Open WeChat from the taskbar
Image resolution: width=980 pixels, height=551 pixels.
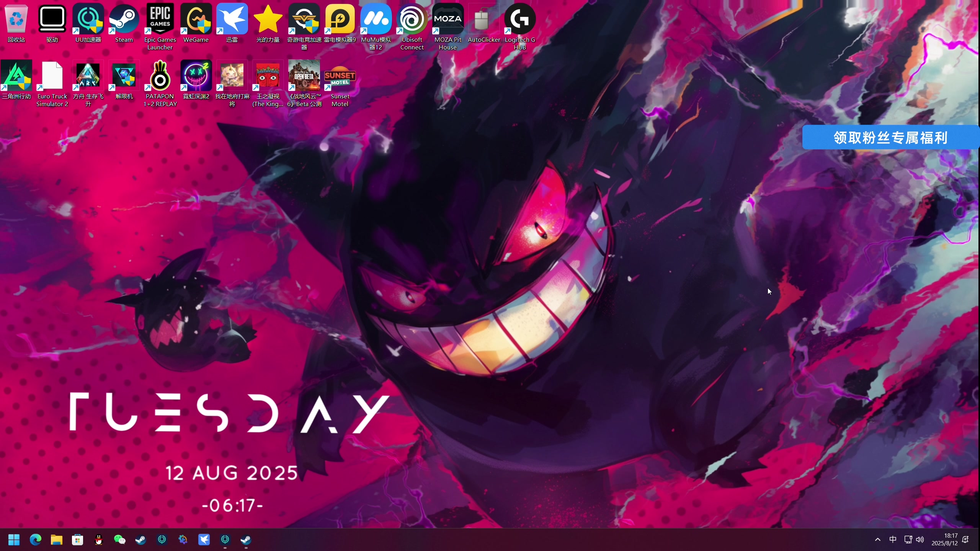119,540
